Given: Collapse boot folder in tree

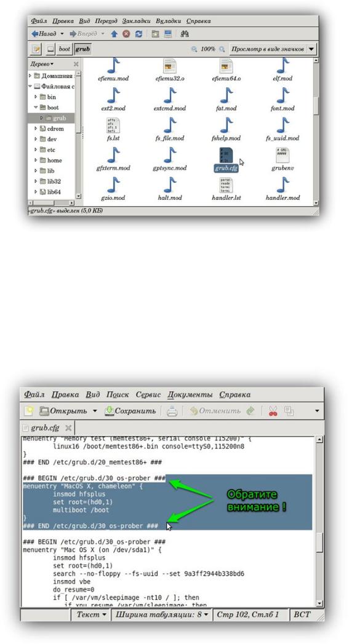Looking at the screenshot, I should [36, 108].
